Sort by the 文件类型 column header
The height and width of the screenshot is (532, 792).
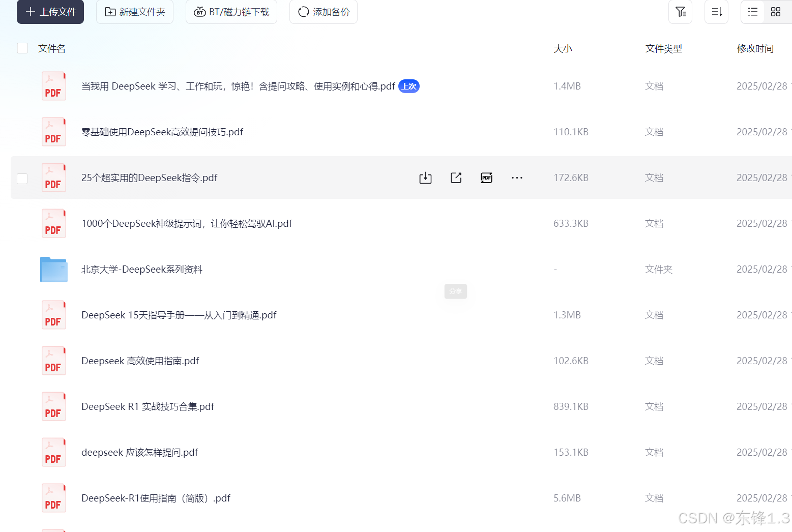(x=663, y=48)
